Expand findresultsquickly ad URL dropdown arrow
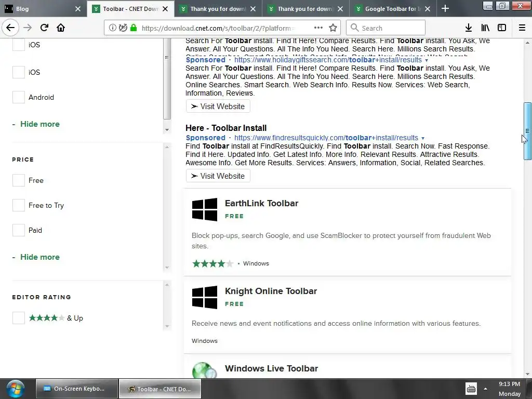 tap(423, 138)
